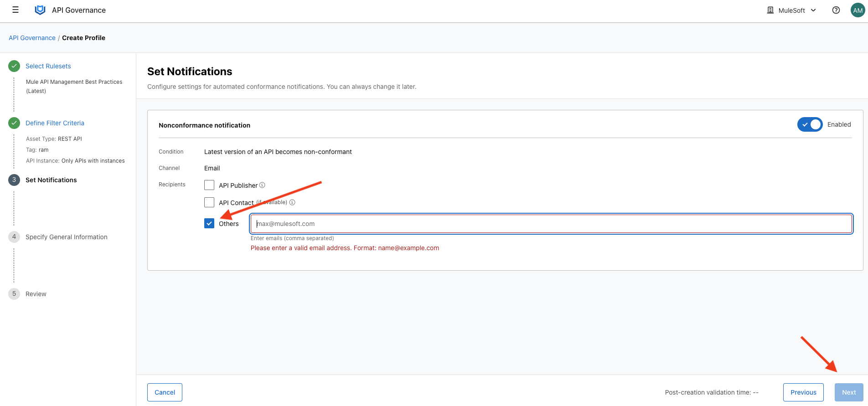Expand the MuleSoft organization dropdown
The height and width of the screenshot is (406, 868).
[x=791, y=10]
